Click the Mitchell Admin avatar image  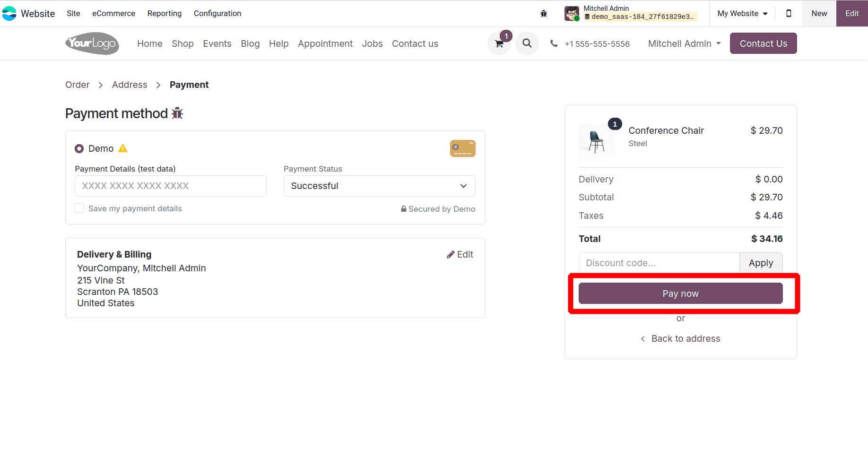click(572, 13)
